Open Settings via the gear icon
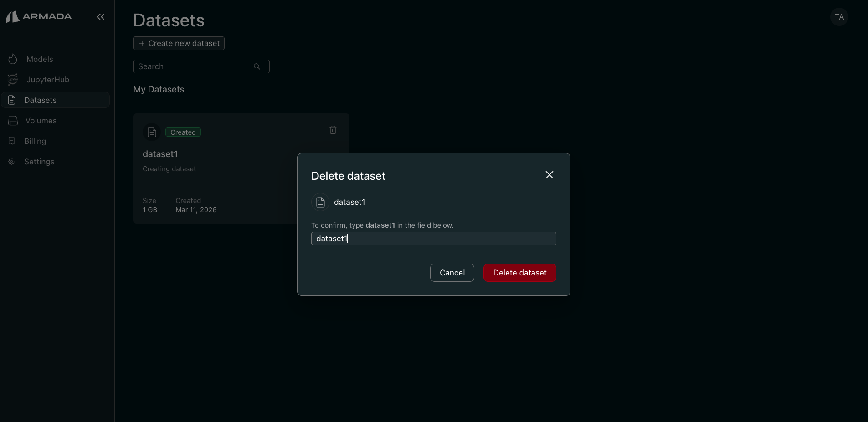The image size is (868, 422). [x=11, y=161]
